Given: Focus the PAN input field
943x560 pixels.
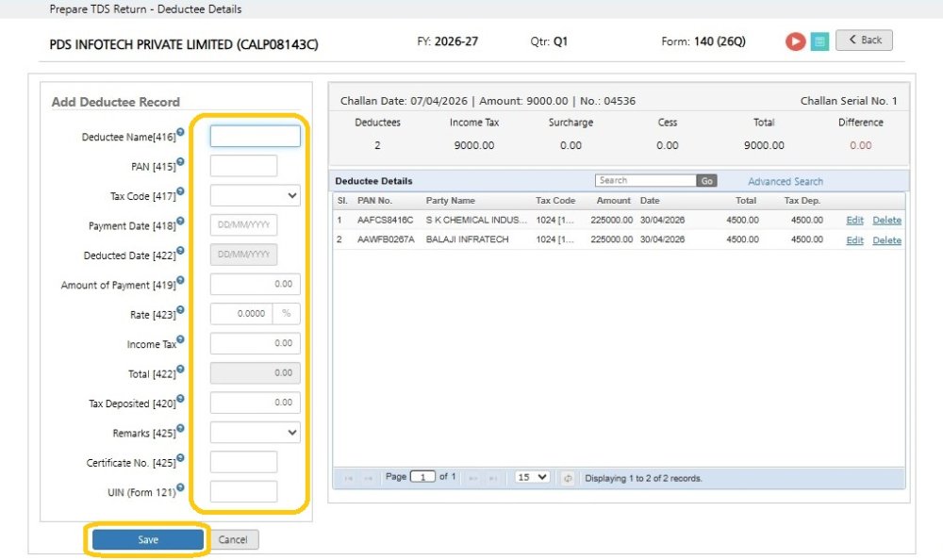Looking at the screenshot, I should [x=243, y=166].
